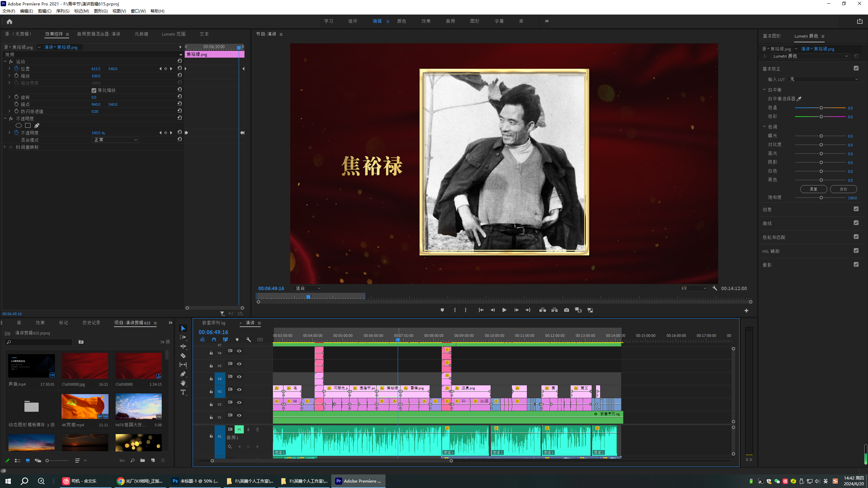
Task: Select the Hand tool
Action: point(183,383)
